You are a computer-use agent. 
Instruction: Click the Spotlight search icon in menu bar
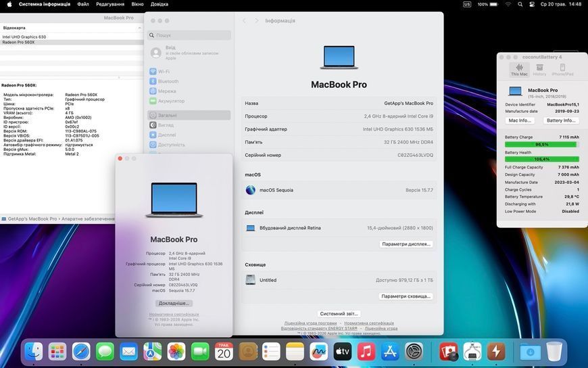[520, 5]
